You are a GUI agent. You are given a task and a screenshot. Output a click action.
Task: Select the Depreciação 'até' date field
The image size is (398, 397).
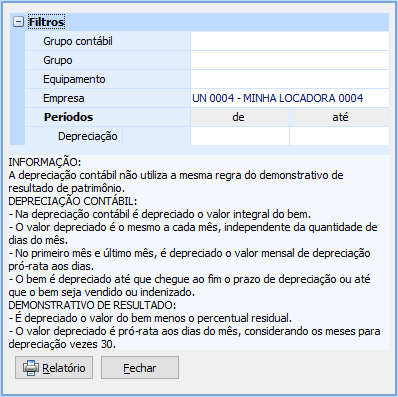point(339,136)
